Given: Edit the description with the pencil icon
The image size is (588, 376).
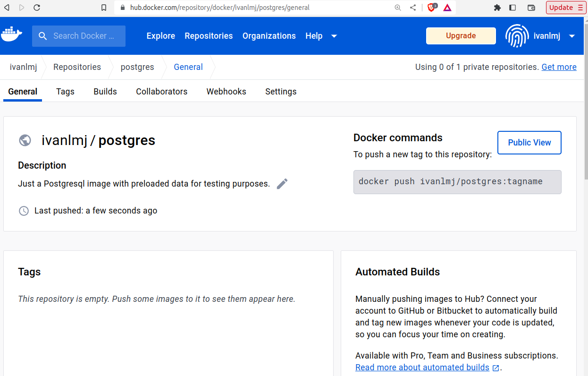Looking at the screenshot, I should point(282,184).
